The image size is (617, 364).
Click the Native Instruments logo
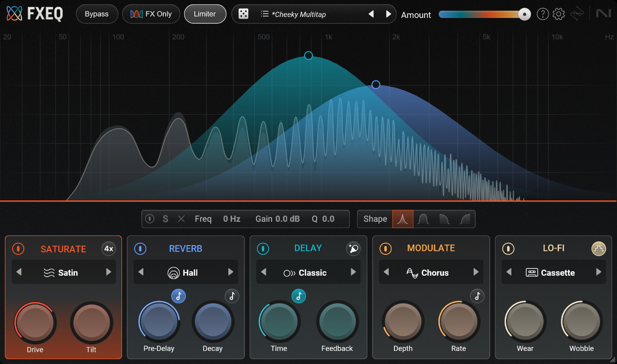click(x=604, y=14)
